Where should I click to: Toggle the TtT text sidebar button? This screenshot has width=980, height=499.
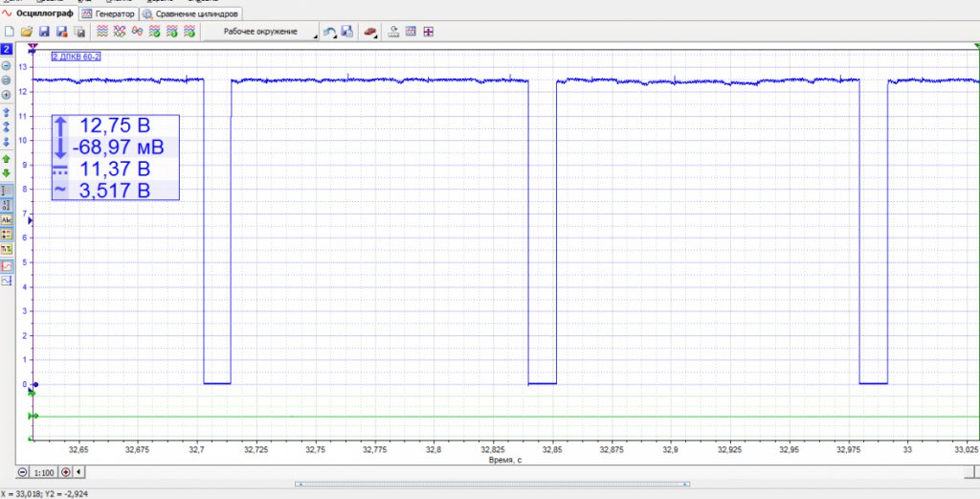7,249
